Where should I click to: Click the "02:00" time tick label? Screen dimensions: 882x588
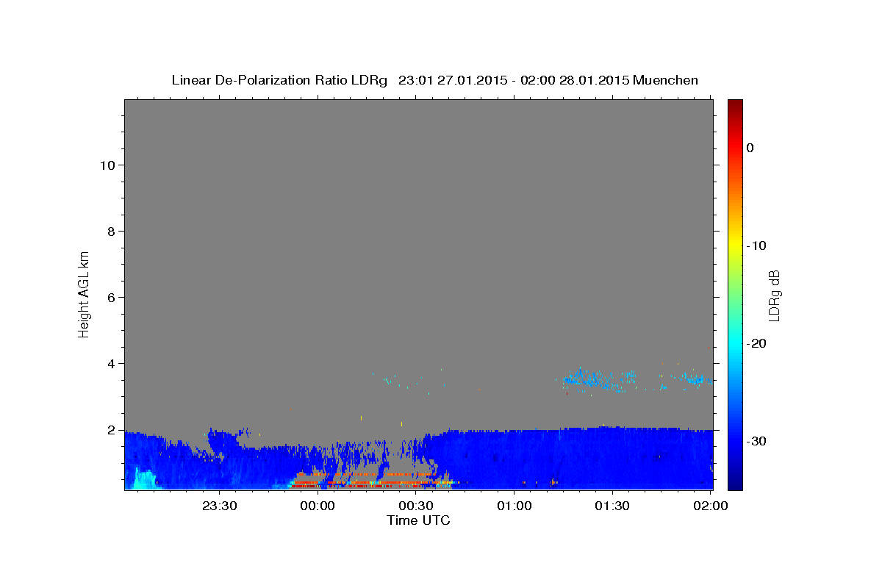point(711,506)
